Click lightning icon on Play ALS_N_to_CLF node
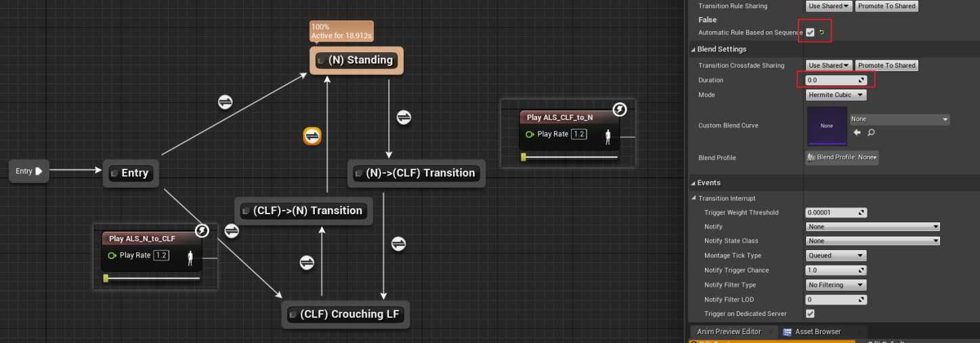 tap(202, 231)
